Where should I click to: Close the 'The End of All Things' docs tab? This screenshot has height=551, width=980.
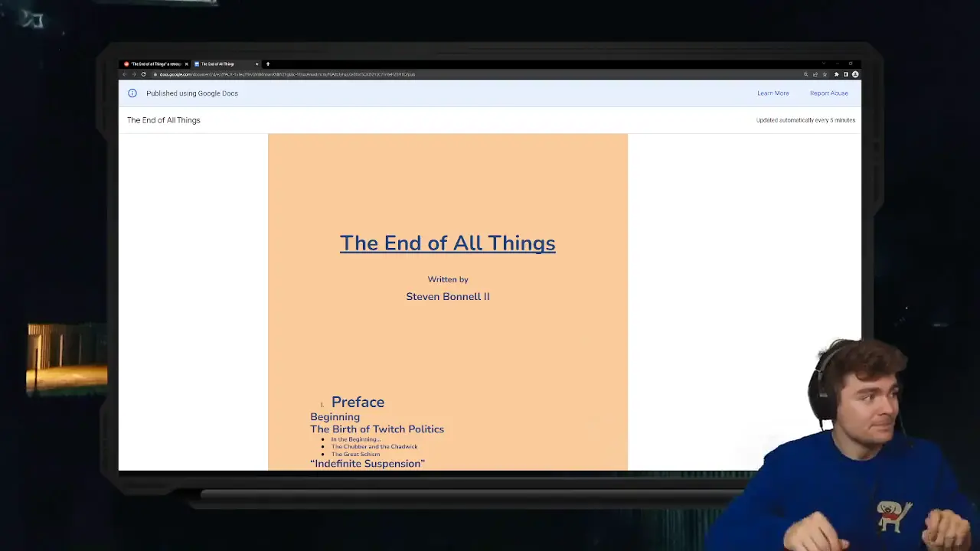(256, 64)
